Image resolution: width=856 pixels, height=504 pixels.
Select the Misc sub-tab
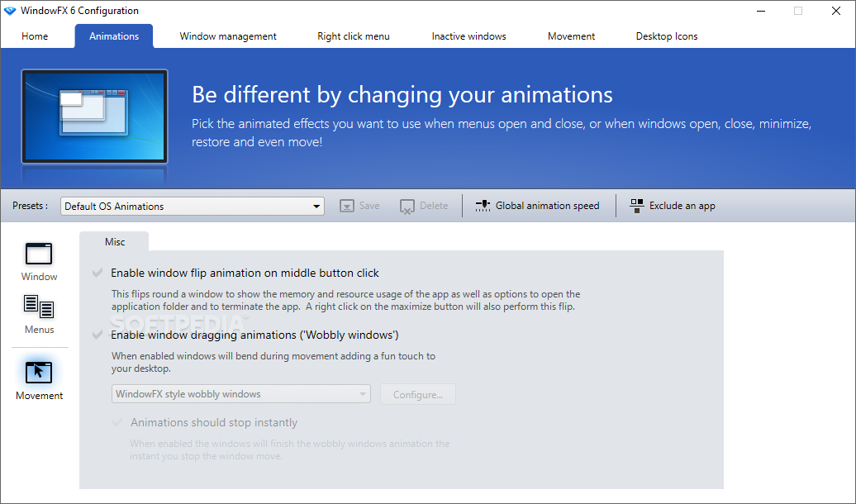point(115,242)
